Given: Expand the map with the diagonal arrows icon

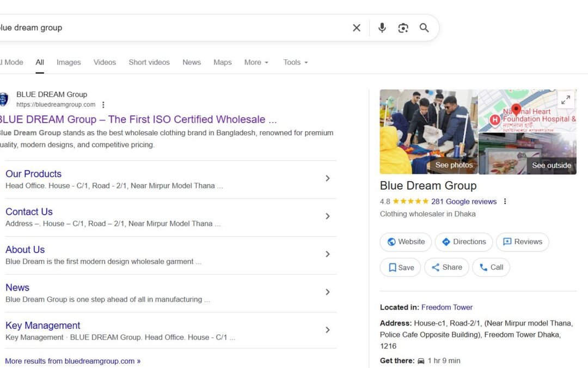Looking at the screenshot, I should click(x=566, y=100).
